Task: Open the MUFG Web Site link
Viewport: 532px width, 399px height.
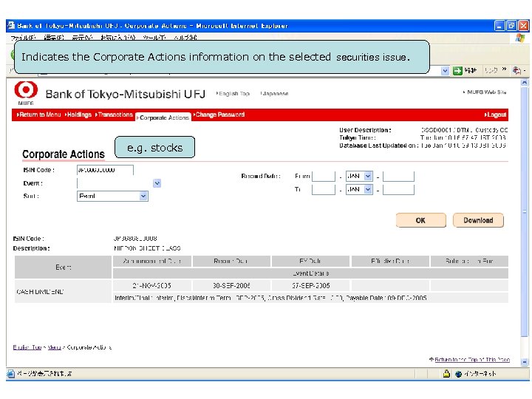Action: click(485, 92)
